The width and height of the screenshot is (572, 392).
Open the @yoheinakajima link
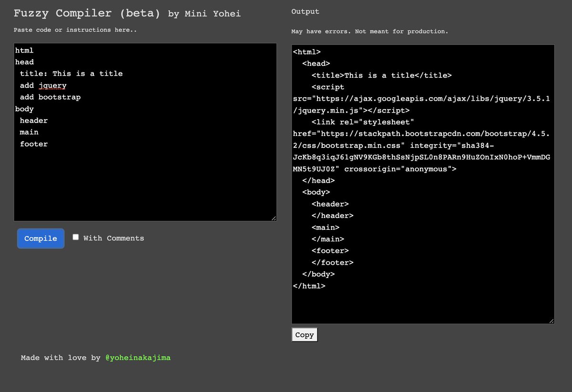tap(138, 357)
